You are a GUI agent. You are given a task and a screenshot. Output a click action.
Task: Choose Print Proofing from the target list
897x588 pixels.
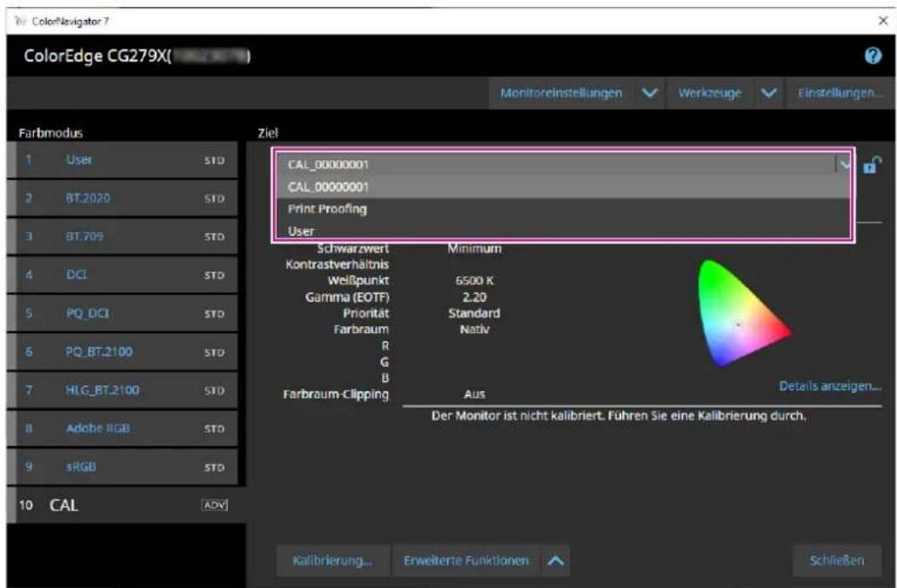(564, 209)
